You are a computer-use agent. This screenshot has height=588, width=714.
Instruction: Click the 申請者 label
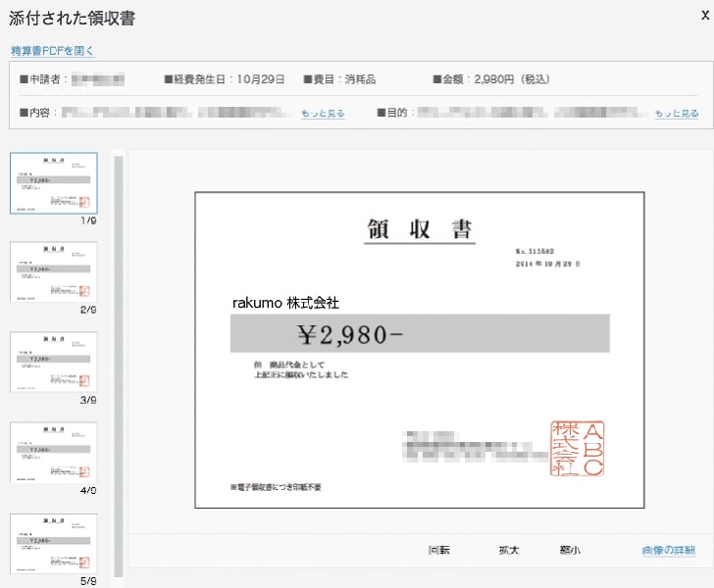[x=44, y=79]
